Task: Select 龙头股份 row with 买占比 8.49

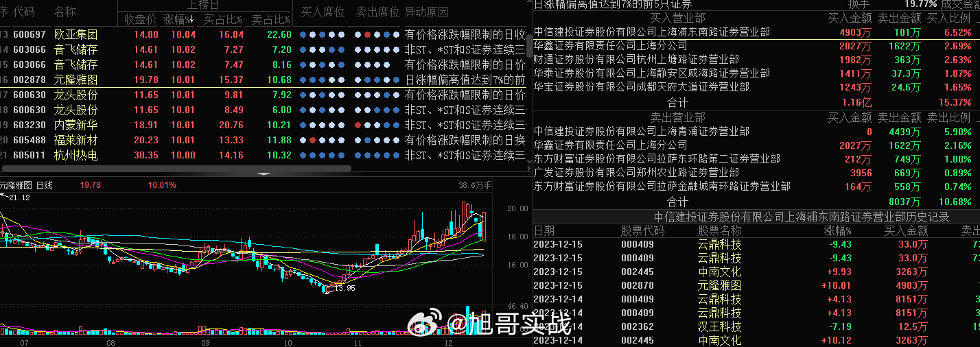Action: (264, 110)
